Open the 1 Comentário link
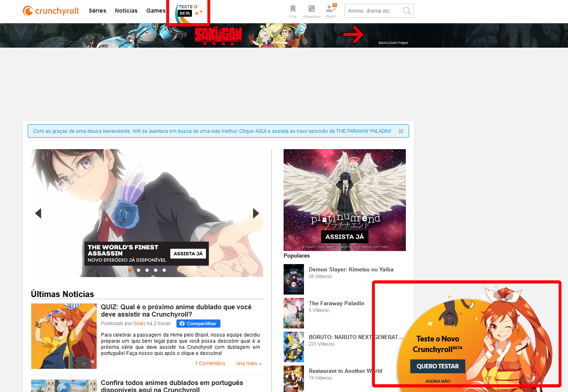Viewport: 568px width, 392px height. point(210,363)
